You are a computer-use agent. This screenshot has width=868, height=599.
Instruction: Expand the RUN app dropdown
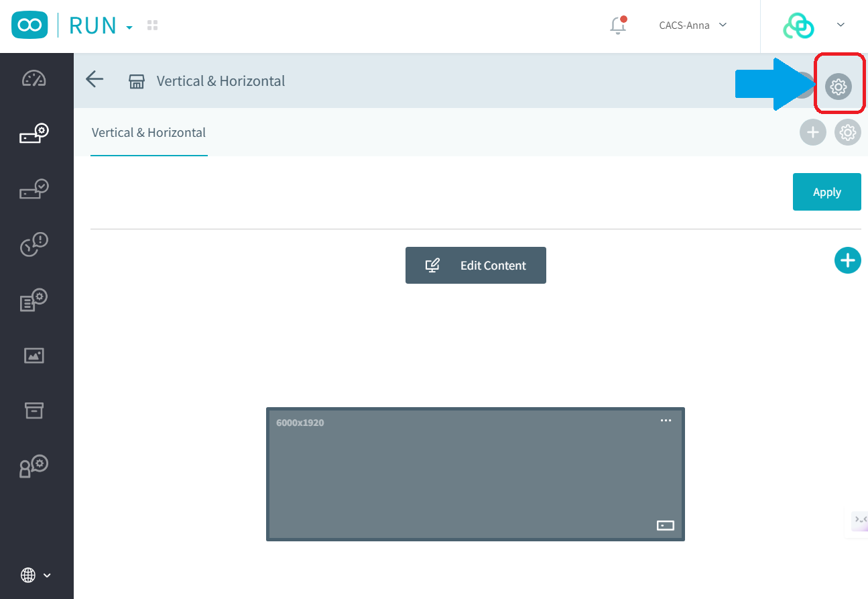pos(129,28)
